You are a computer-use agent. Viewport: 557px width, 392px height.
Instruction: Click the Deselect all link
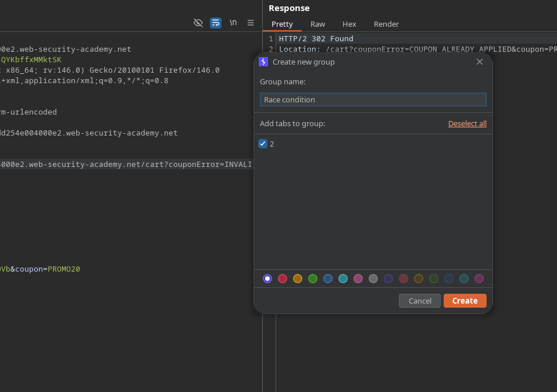(467, 123)
